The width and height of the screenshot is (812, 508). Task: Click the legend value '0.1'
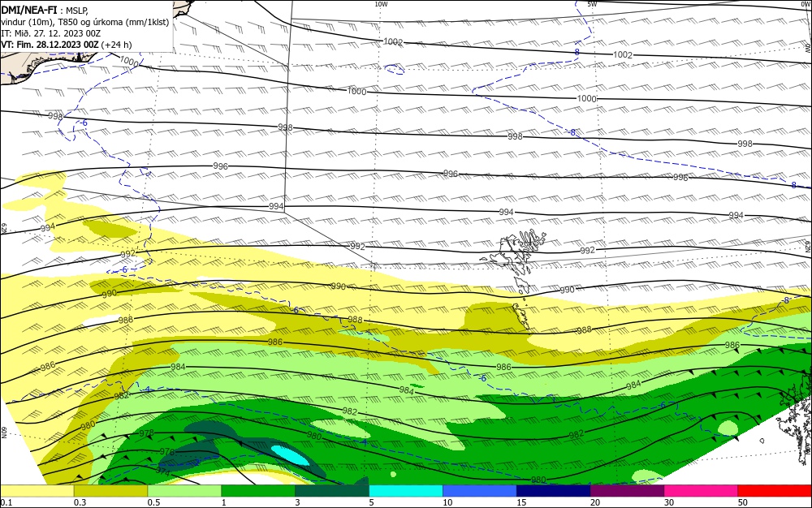(6, 503)
